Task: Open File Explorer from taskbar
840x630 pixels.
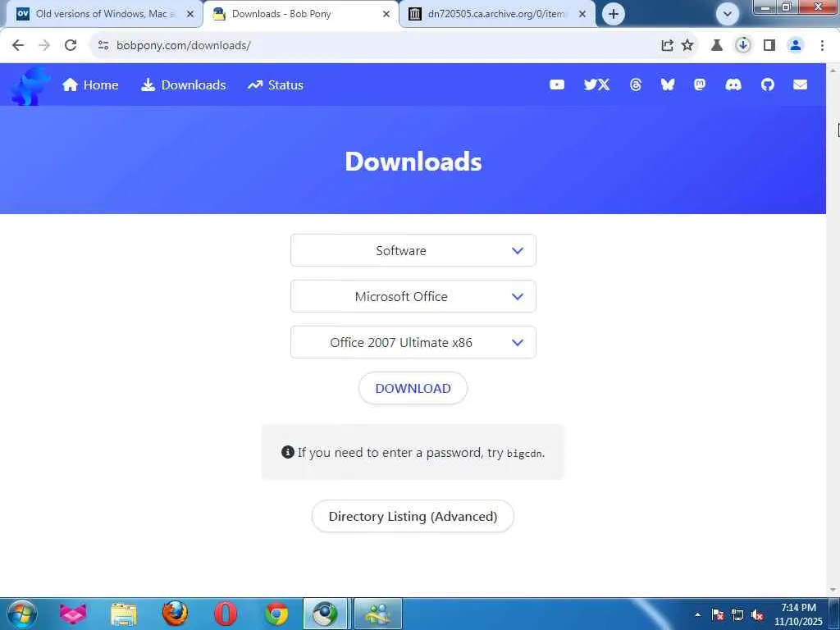Action: (124, 614)
